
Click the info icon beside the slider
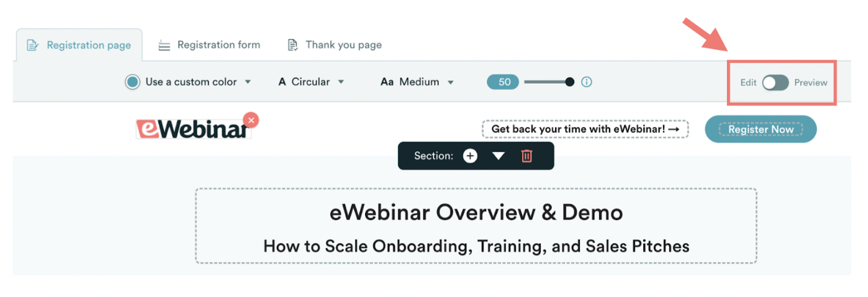(586, 82)
